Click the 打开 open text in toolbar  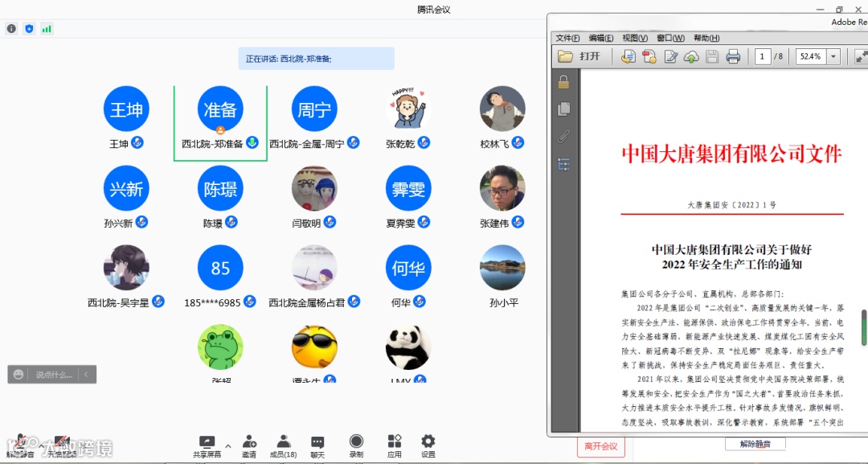coord(590,56)
